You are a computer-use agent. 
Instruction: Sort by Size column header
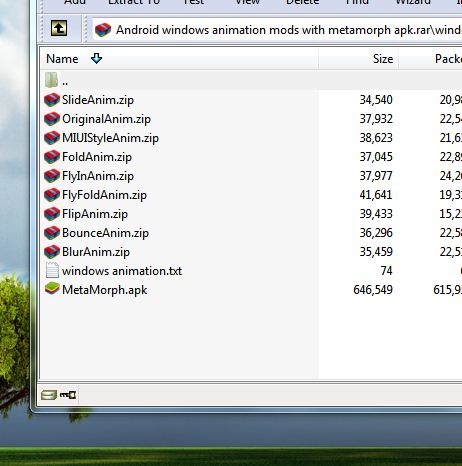pyautogui.click(x=358, y=59)
